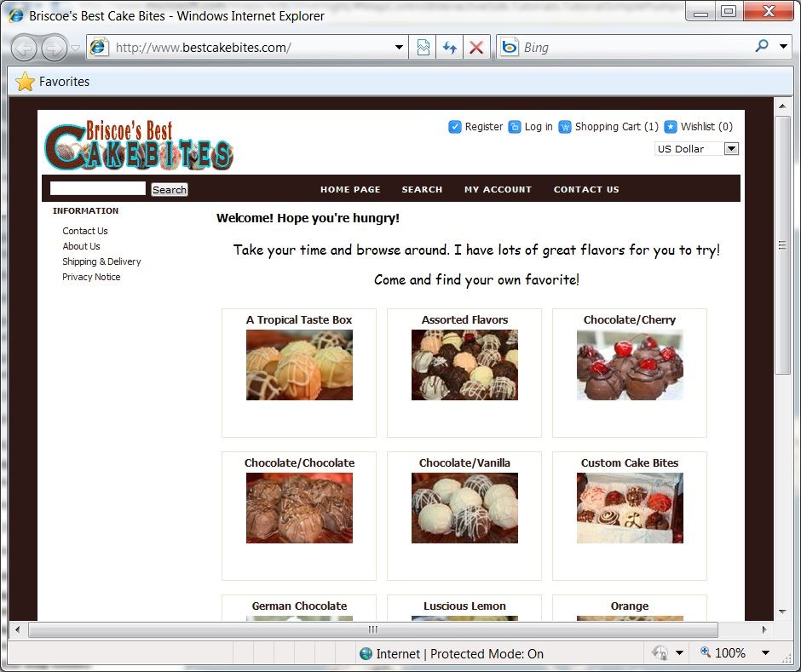
Task: Open search provider options dropdown
Action: [783, 47]
